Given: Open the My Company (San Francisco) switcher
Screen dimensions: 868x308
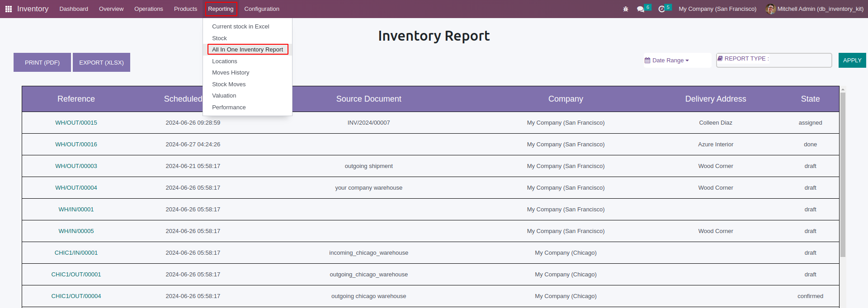Looking at the screenshot, I should click(717, 9).
